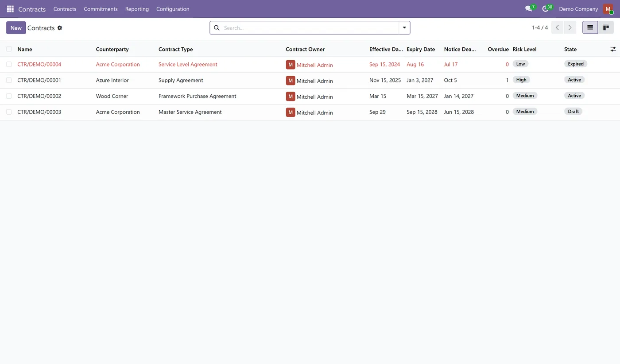The height and width of the screenshot is (364, 620).
Task: Switch to kanban view
Action: point(606,27)
